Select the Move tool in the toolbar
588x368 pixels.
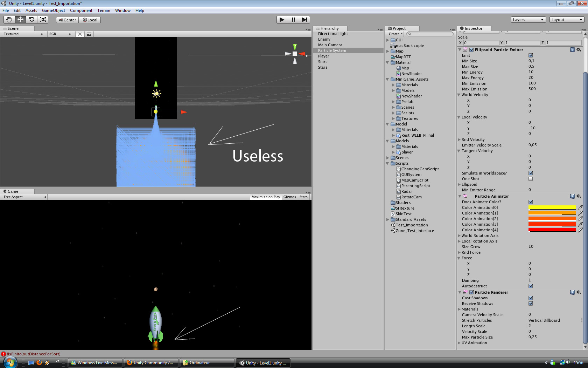coord(20,20)
